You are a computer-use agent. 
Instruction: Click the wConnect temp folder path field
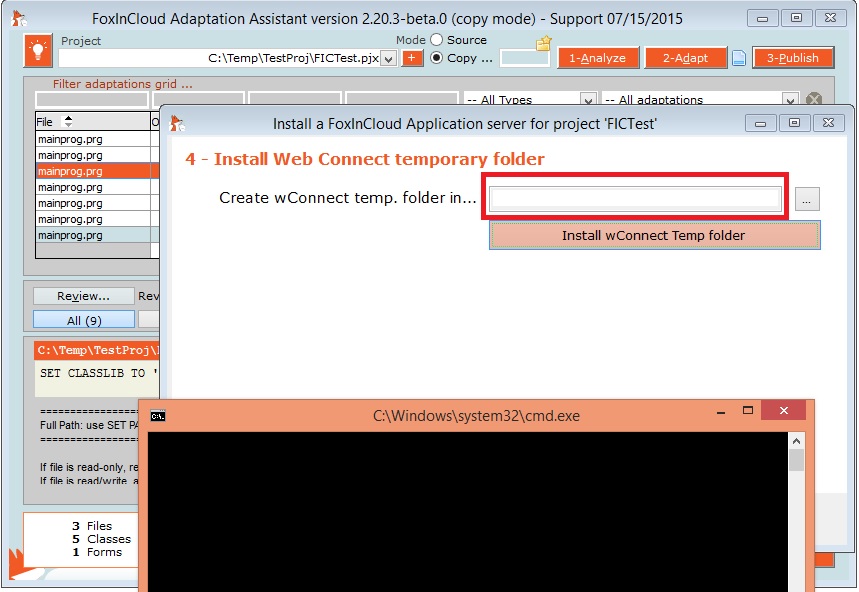pyautogui.click(x=636, y=198)
